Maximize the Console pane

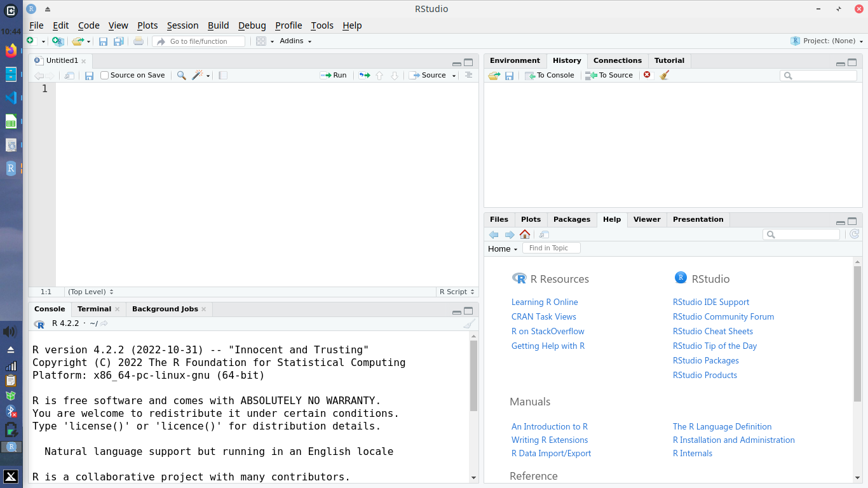pyautogui.click(x=468, y=311)
